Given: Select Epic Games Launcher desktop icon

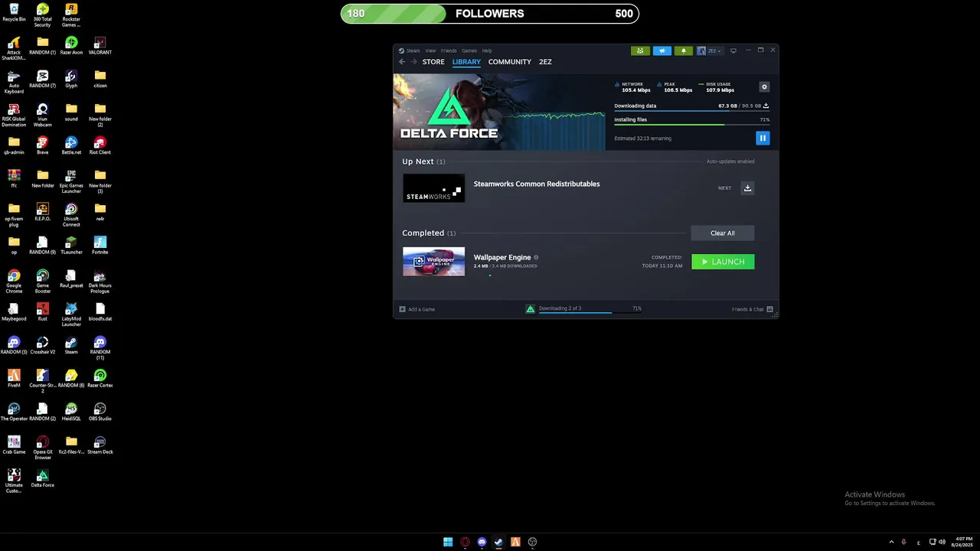Looking at the screenshot, I should (x=71, y=181).
